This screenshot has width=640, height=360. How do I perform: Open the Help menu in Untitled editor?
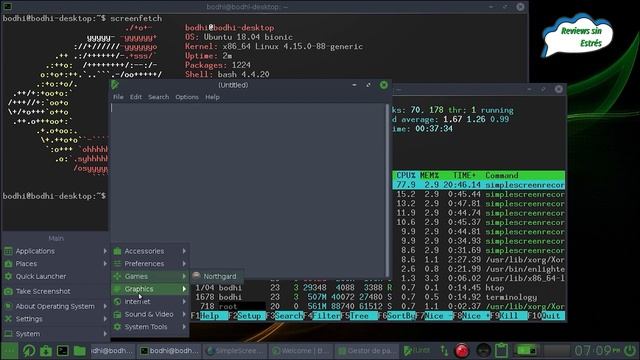pyautogui.click(x=212, y=97)
